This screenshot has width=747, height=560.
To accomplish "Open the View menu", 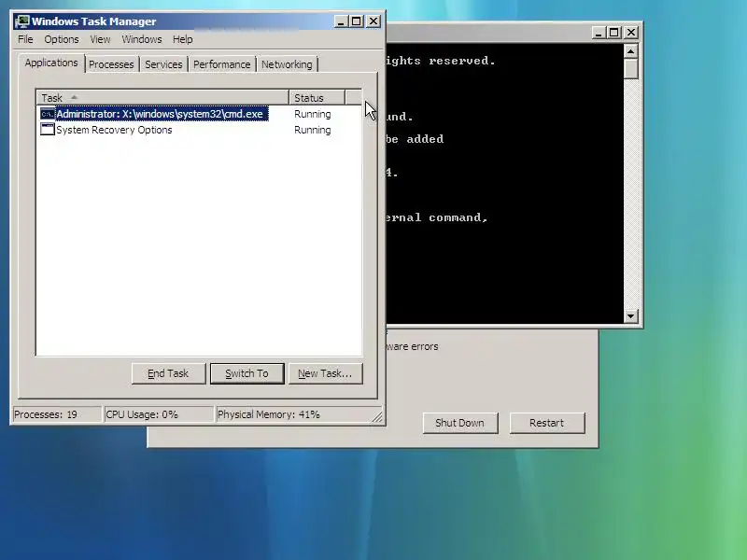I will (x=100, y=39).
